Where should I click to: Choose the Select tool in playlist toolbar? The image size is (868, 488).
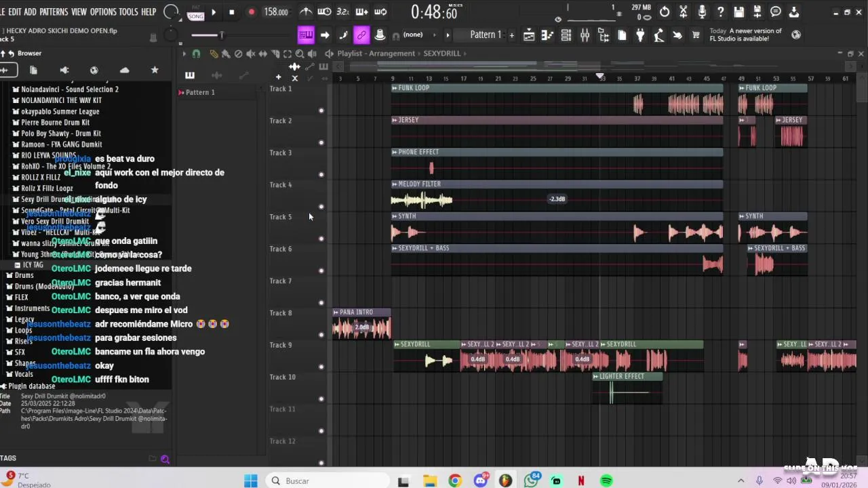288,54
